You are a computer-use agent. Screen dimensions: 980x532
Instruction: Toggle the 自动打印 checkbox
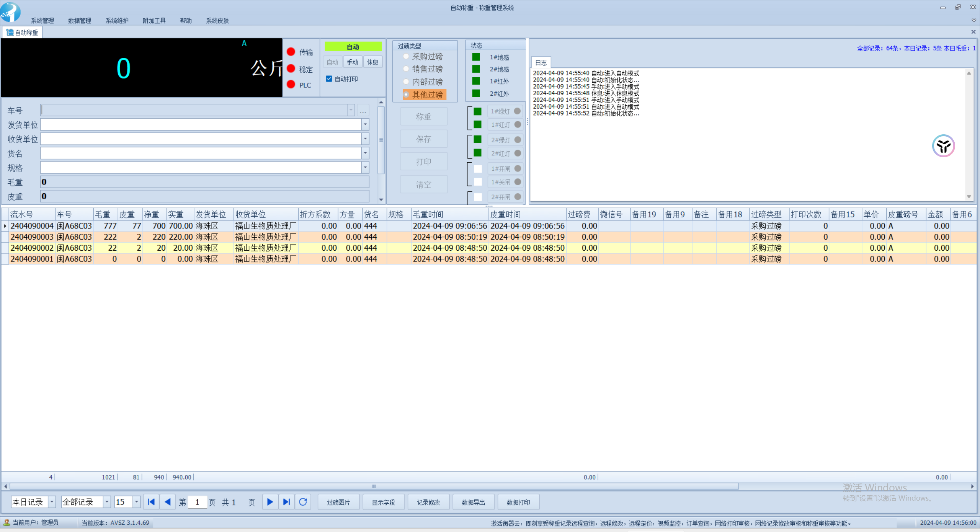click(x=329, y=78)
